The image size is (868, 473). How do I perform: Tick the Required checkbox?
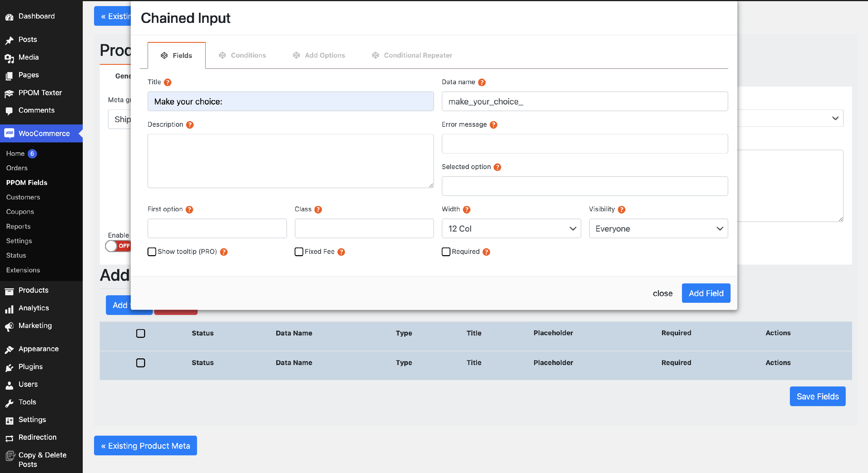[446, 252]
